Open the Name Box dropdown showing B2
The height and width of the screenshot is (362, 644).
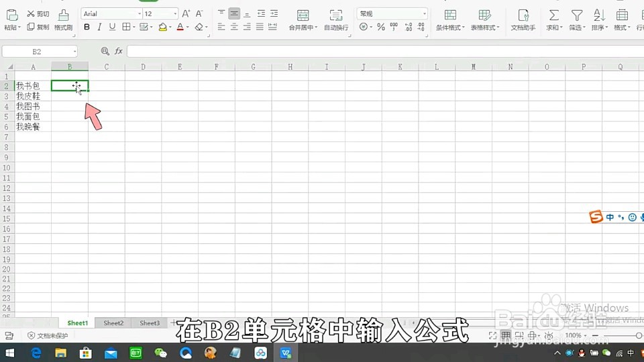tap(74, 52)
